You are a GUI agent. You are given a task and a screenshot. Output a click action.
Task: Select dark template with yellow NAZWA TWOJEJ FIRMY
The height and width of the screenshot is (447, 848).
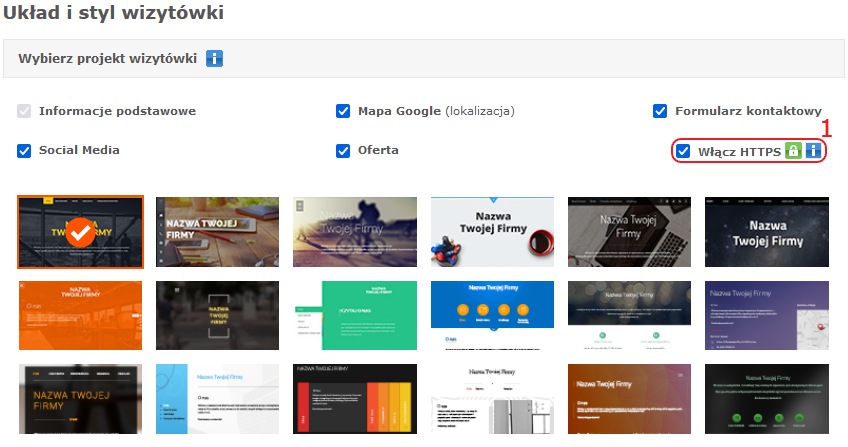81,399
